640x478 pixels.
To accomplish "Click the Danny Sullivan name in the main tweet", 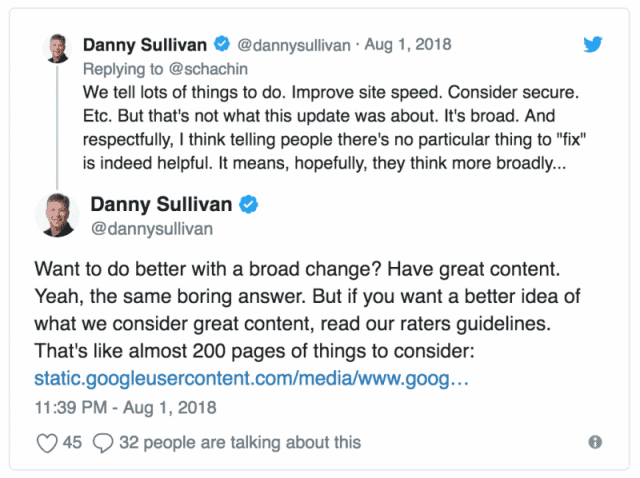I will pyautogui.click(x=161, y=204).
